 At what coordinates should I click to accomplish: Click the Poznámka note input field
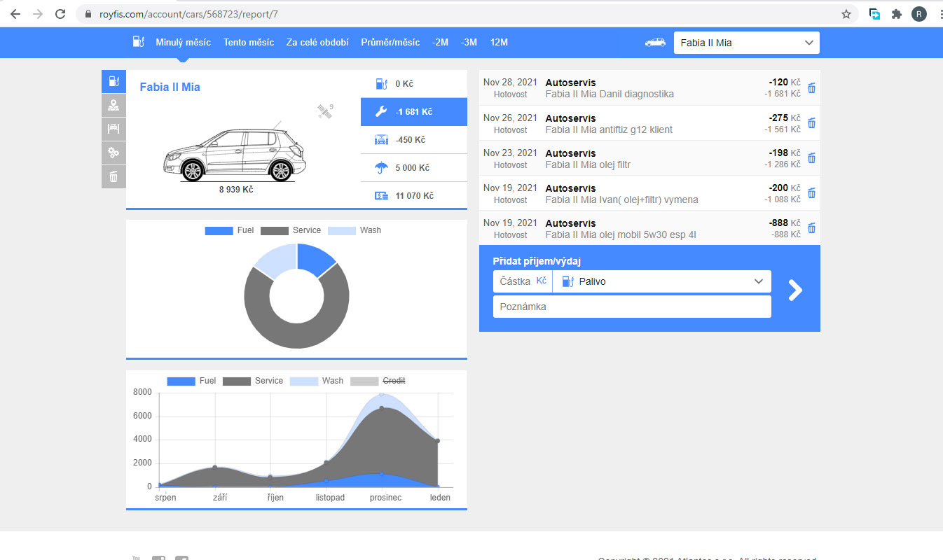pos(632,307)
